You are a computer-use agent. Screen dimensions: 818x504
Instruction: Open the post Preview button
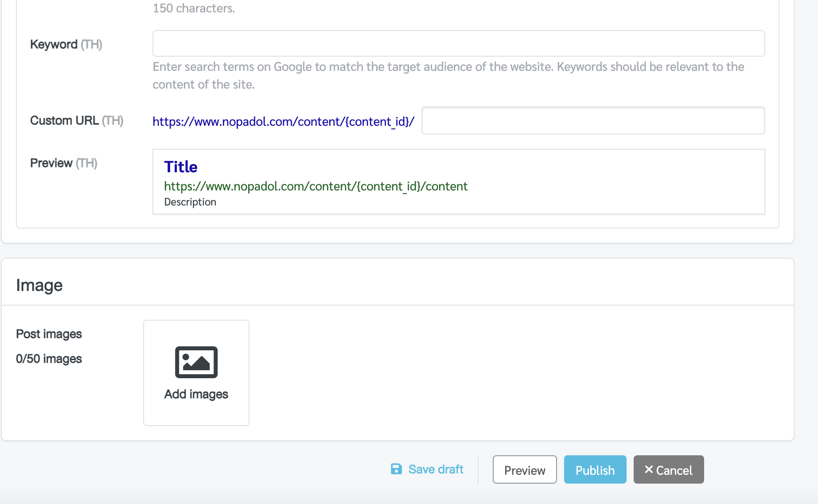[x=525, y=469]
